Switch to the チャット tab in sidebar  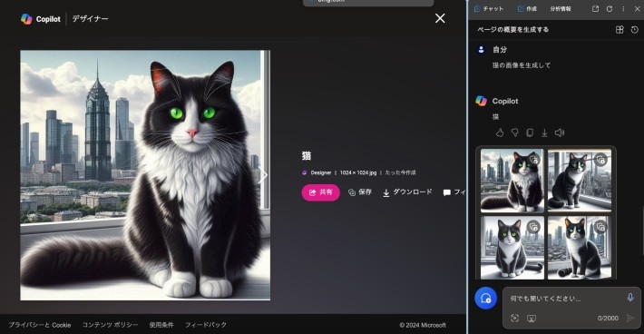click(x=488, y=9)
